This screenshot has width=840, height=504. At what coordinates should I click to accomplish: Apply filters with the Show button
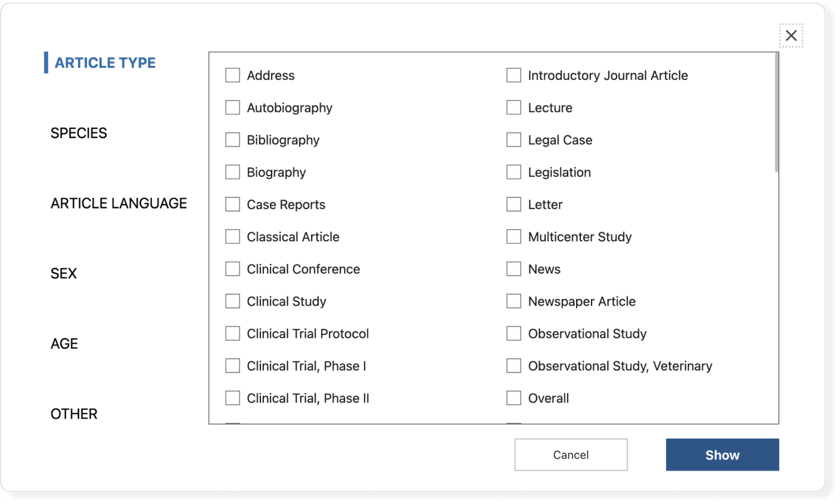(722, 454)
